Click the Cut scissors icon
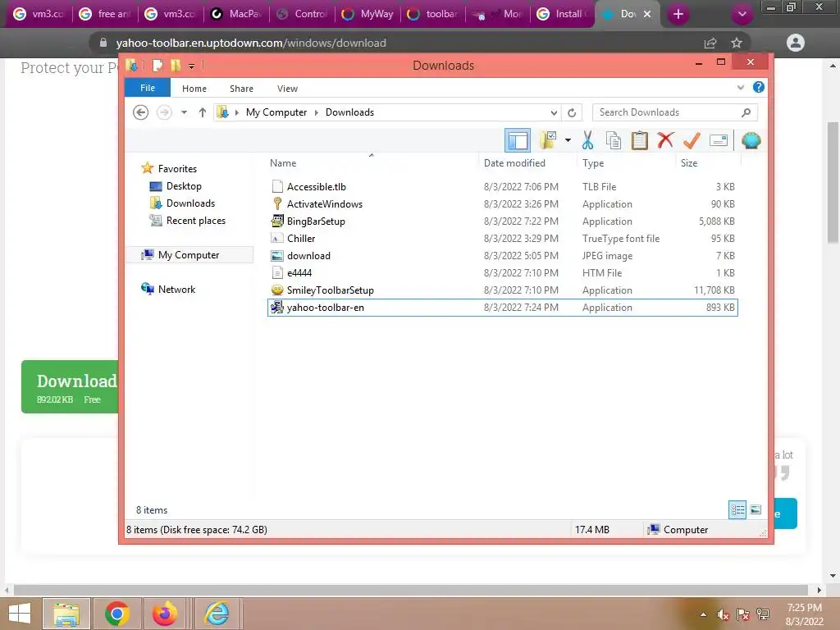 587,141
